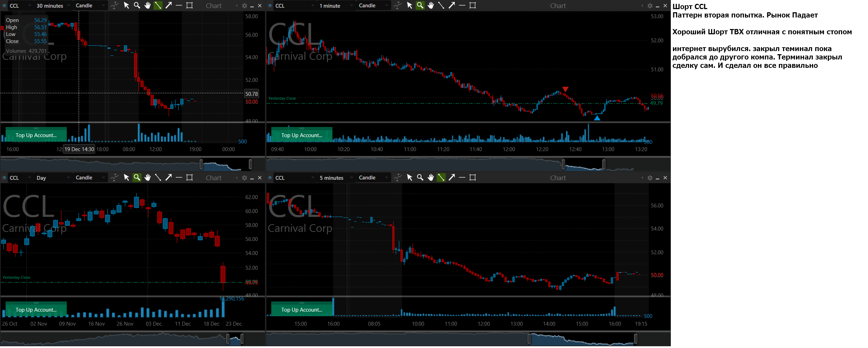Select horizontal line tool in 30 minutes chart
The image size is (868, 348).
coord(179,6)
